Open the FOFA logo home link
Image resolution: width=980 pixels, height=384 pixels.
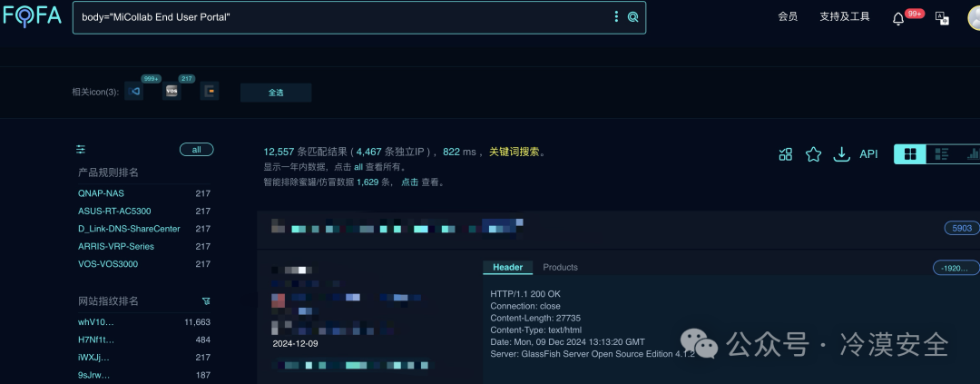[31, 15]
